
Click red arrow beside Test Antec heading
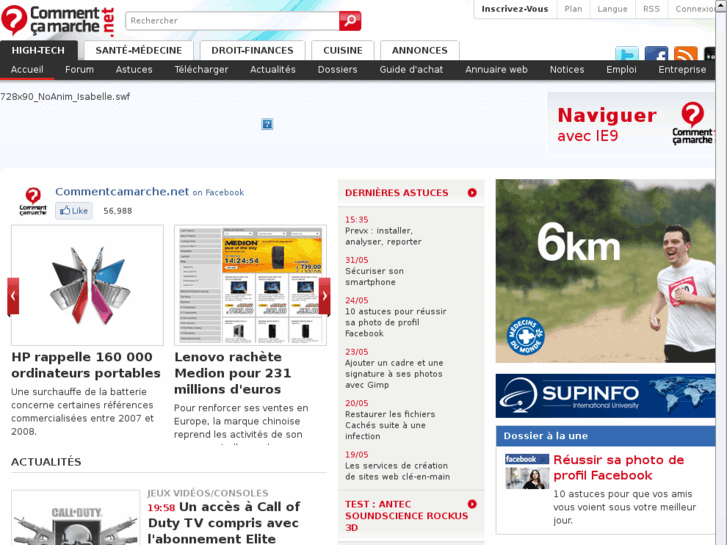472,504
